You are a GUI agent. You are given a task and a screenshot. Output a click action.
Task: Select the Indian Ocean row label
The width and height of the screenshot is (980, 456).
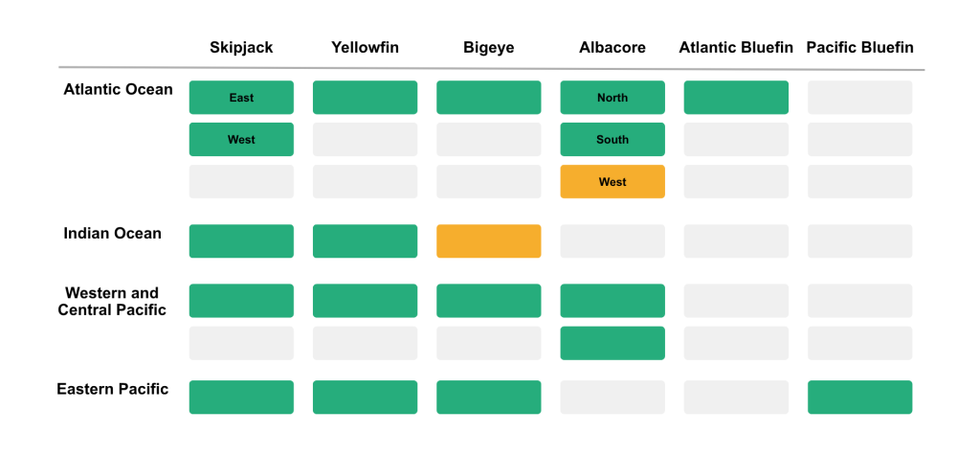pyautogui.click(x=112, y=234)
